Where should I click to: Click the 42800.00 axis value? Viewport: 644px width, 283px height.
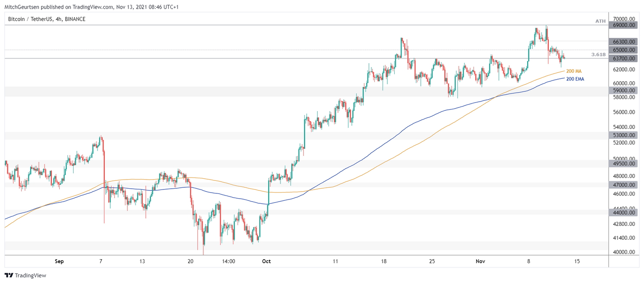tap(624, 224)
